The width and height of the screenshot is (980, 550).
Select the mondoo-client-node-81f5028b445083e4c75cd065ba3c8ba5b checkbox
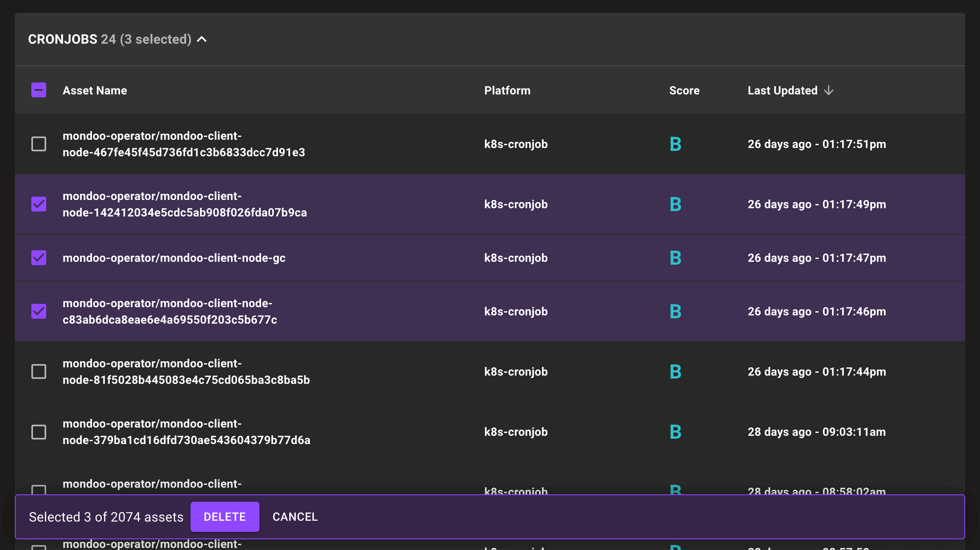(x=38, y=371)
